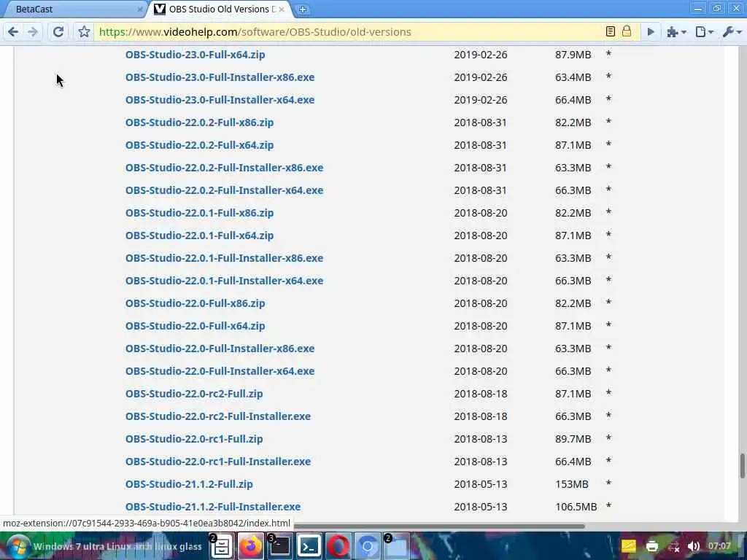Open the page menu dropdown
Image resolution: width=747 pixels, height=560 pixels.
704,32
